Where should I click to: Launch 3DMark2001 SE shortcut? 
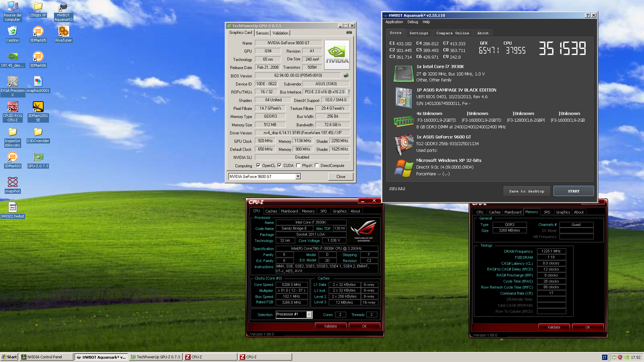38,112
